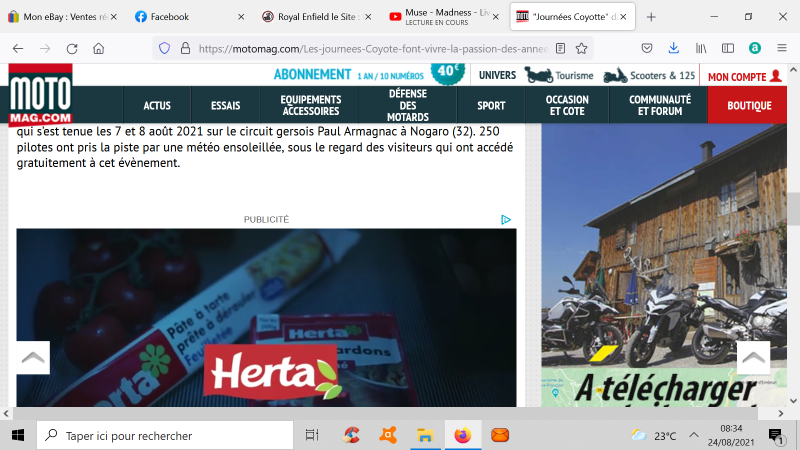Open the Firefox library icon
This screenshot has width=800, height=450.
[x=701, y=48]
